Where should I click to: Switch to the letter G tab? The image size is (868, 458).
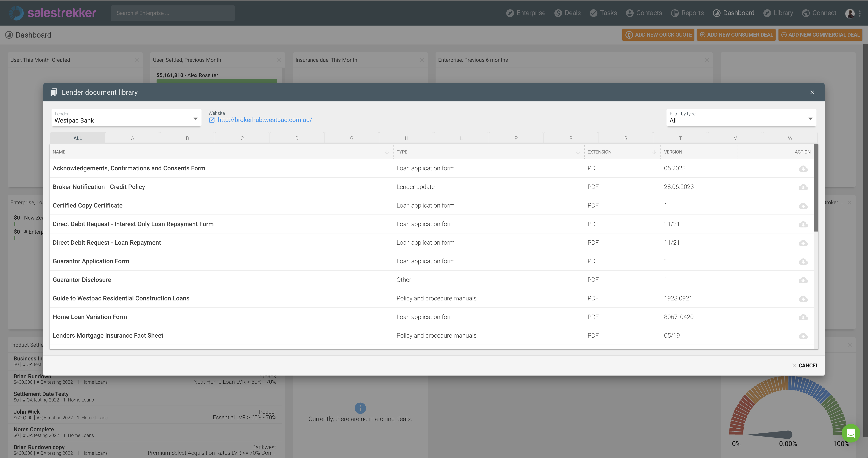pyautogui.click(x=351, y=138)
